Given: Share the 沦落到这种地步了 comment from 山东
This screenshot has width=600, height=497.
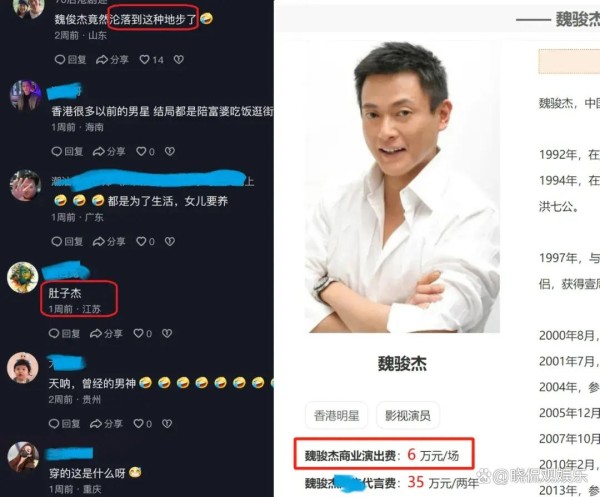Looking at the screenshot, I should 112,60.
